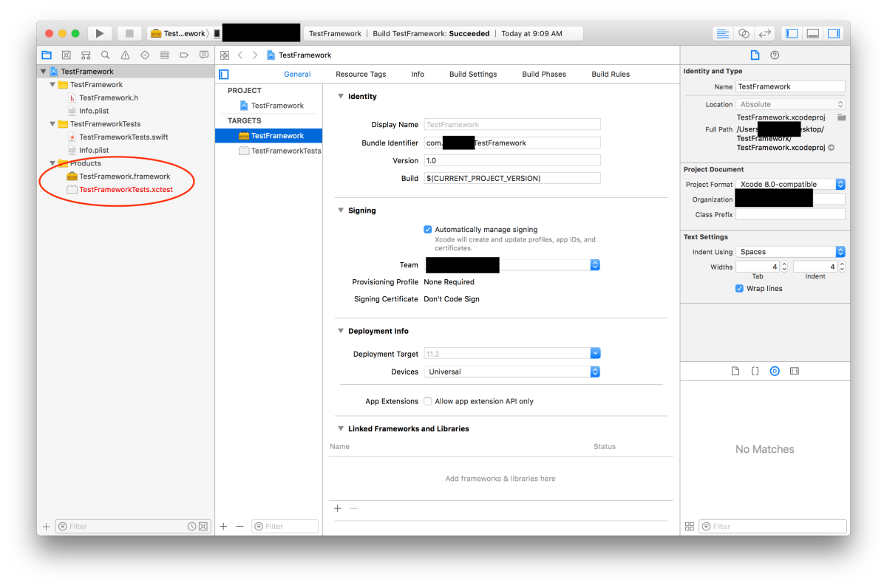Screen dimensions: 887x588
Task: Show the Media library
Action: (x=795, y=371)
